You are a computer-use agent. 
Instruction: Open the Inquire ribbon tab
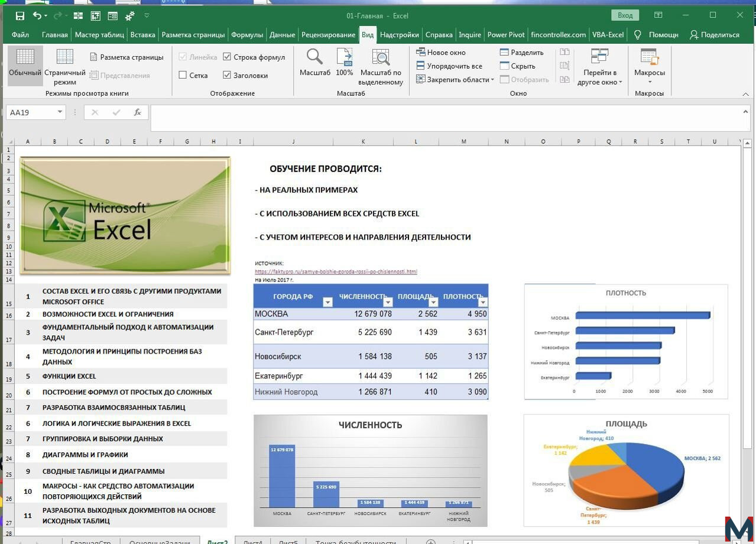pyautogui.click(x=470, y=35)
